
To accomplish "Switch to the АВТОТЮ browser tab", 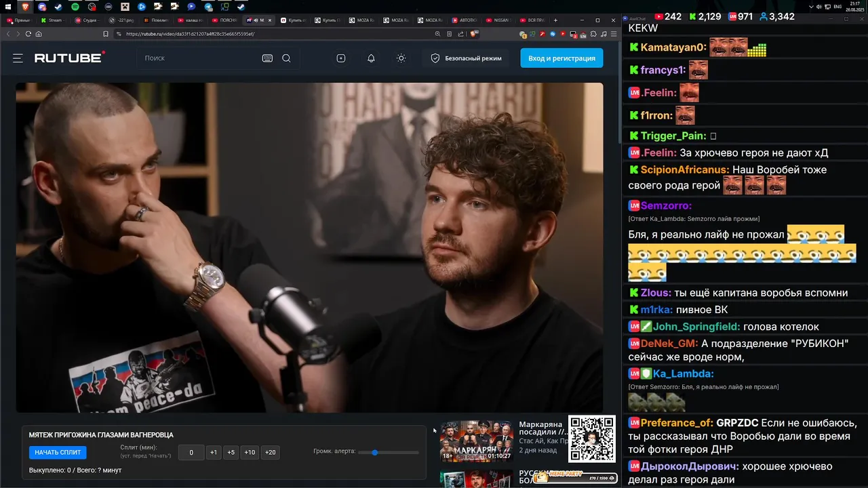I will [464, 20].
